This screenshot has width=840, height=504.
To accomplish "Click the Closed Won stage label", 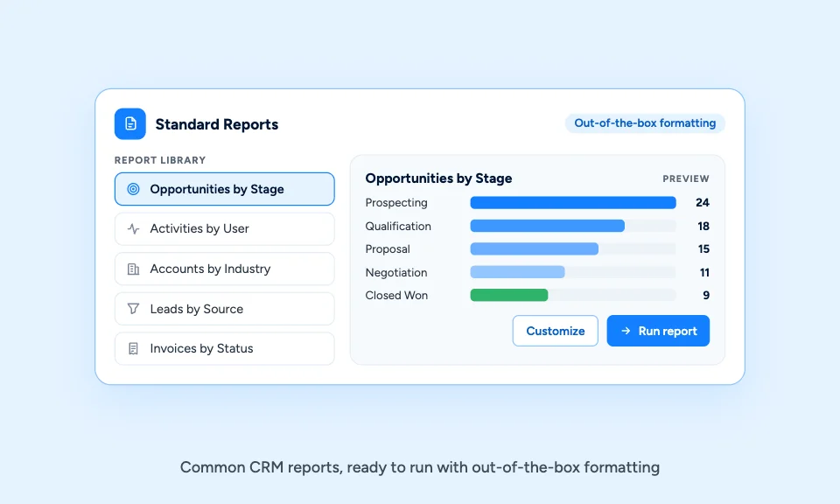I will [x=396, y=296].
